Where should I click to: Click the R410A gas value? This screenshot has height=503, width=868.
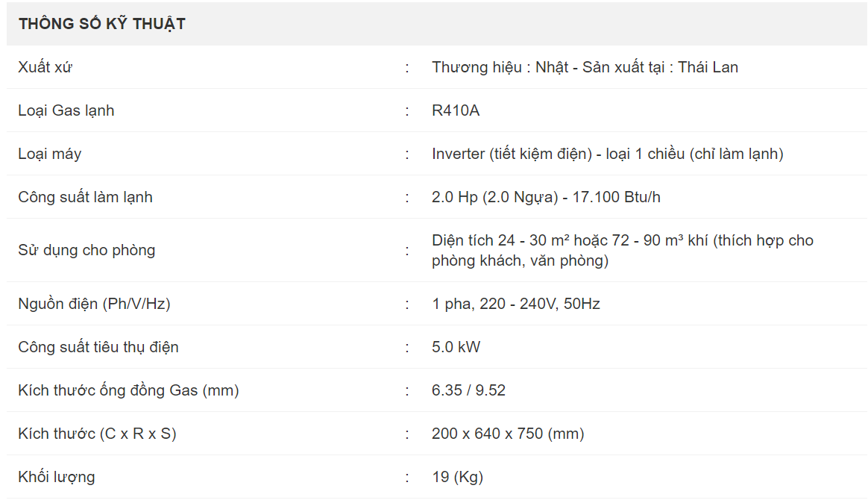(455, 110)
